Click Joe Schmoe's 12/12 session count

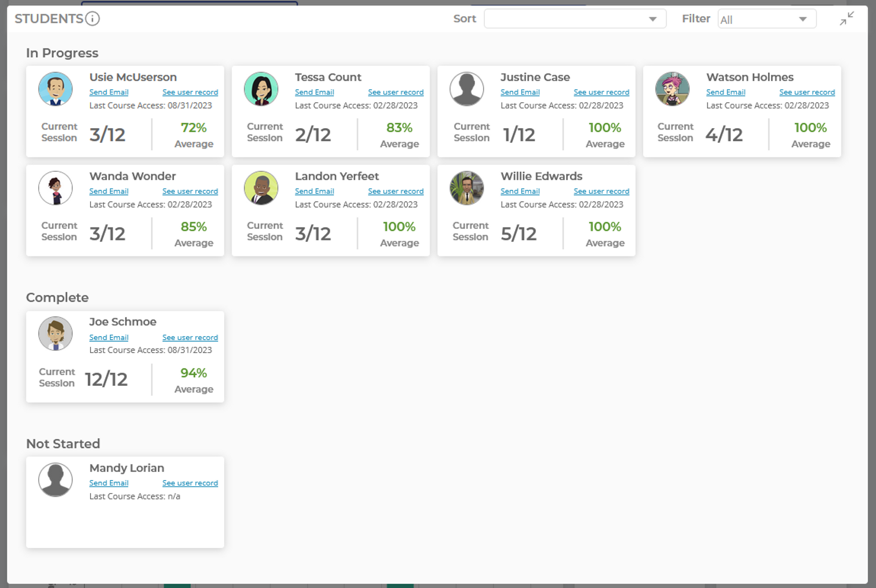(106, 379)
